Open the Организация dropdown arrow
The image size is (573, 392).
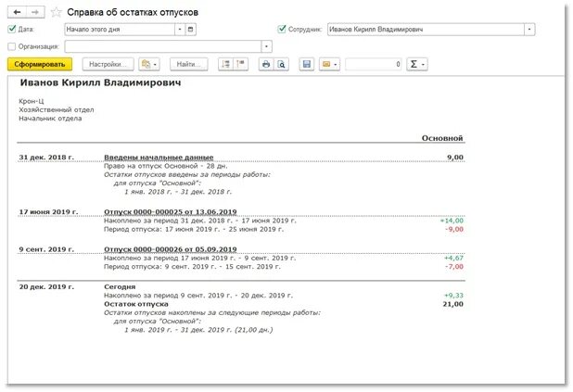[x=266, y=46]
